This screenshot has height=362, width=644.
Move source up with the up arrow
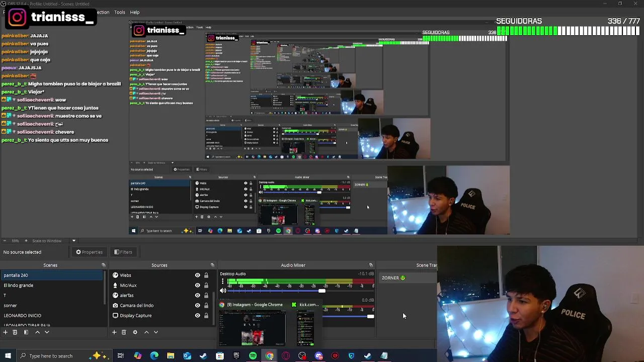pos(146,332)
